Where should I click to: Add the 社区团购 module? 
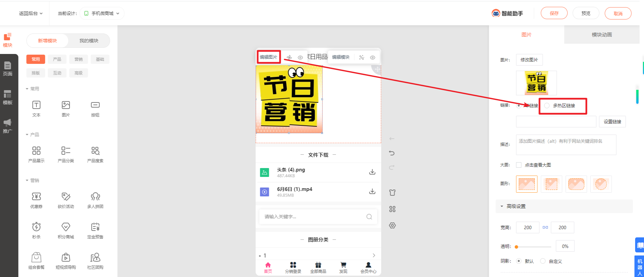click(95, 261)
